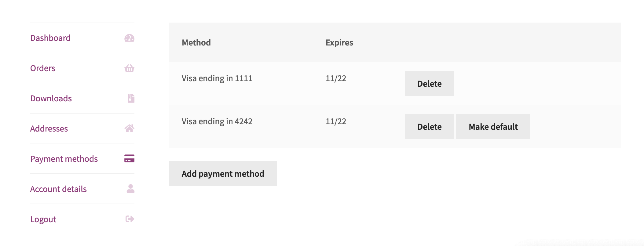644x246 pixels.
Task: Click the Downloads file icon
Action: [131, 98]
